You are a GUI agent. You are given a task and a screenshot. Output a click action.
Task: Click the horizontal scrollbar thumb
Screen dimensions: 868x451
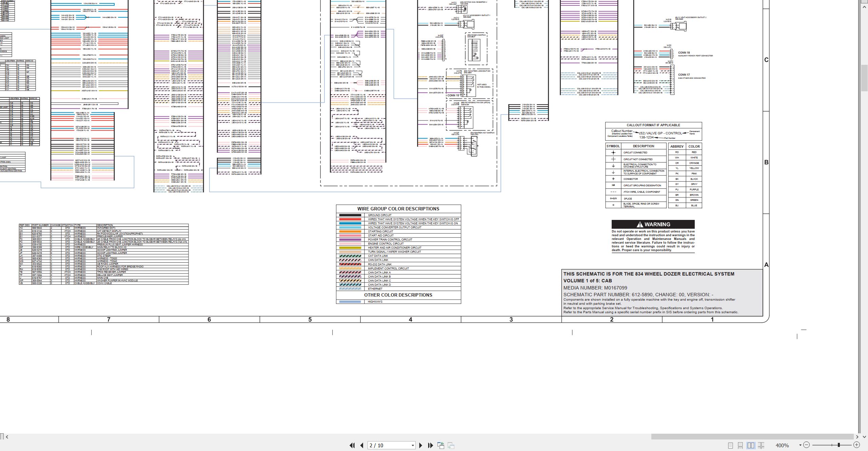pyautogui.click(x=752, y=437)
